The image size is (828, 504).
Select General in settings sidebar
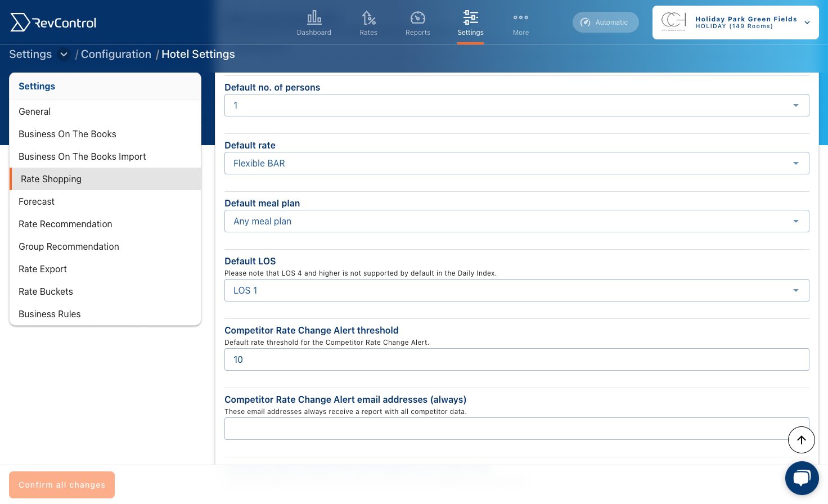point(105,111)
